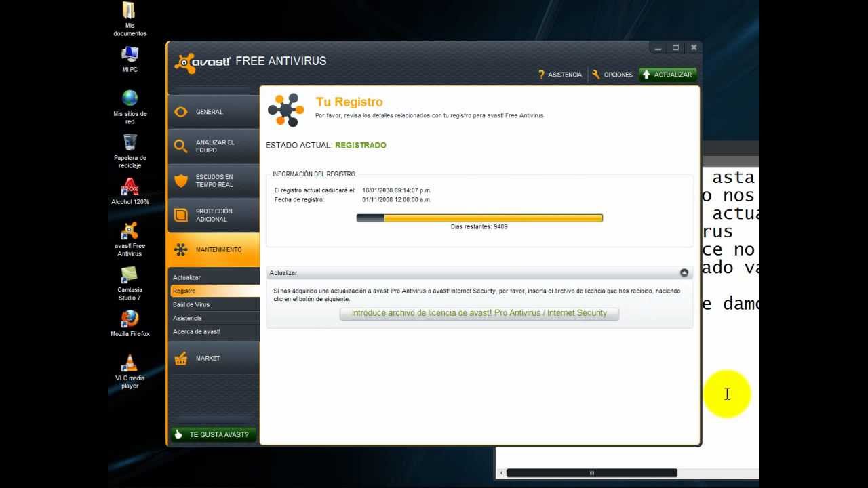Open Escudos en Tiempo Real section
Screen dimensions: 868x488
(x=214, y=180)
